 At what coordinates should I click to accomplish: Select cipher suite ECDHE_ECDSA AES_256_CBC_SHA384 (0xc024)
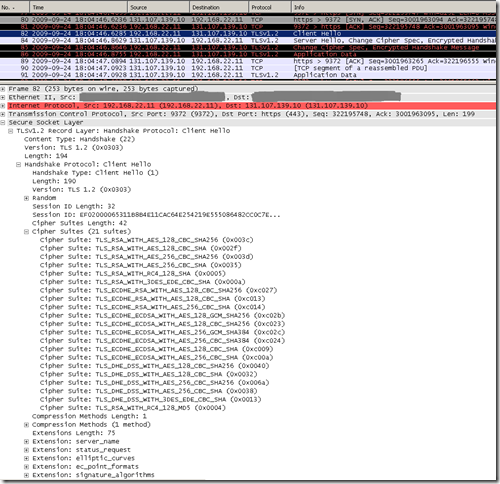click(163, 341)
